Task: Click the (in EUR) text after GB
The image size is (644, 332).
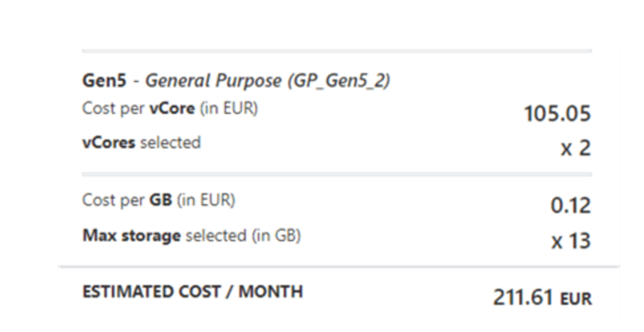Action: point(206,200)
